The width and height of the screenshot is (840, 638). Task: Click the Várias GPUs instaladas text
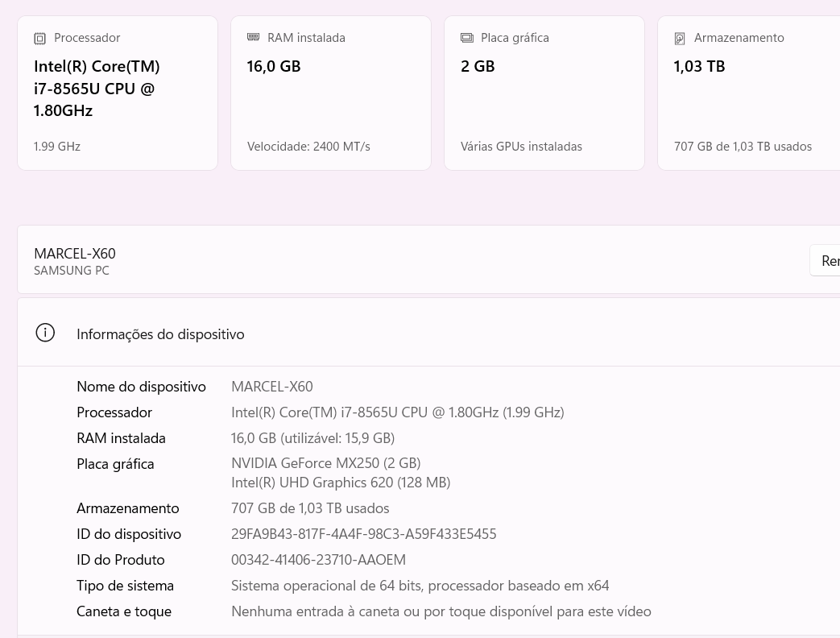point(521,147)
